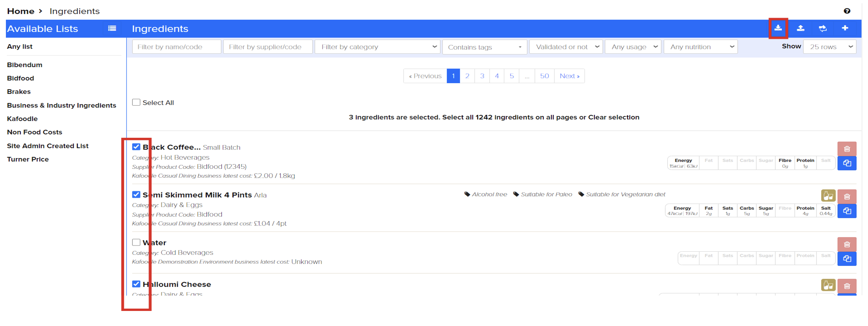This screenshot has width=868, height=326.
Task: Select the Non Food Costs list
Action: [35, 132]
